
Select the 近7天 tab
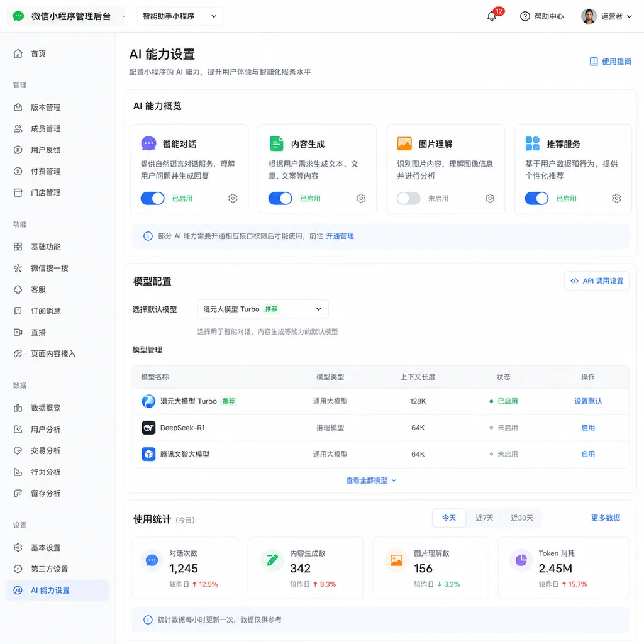click(x=484, y=518)
